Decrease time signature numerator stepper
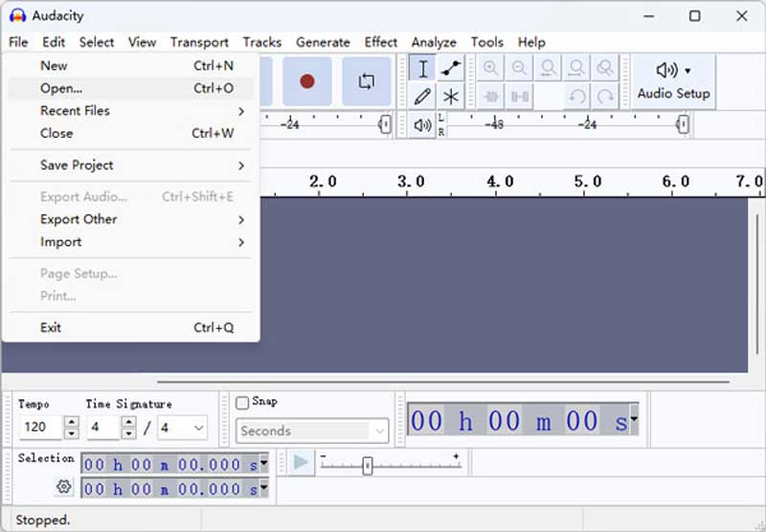 tap(129, 432)
